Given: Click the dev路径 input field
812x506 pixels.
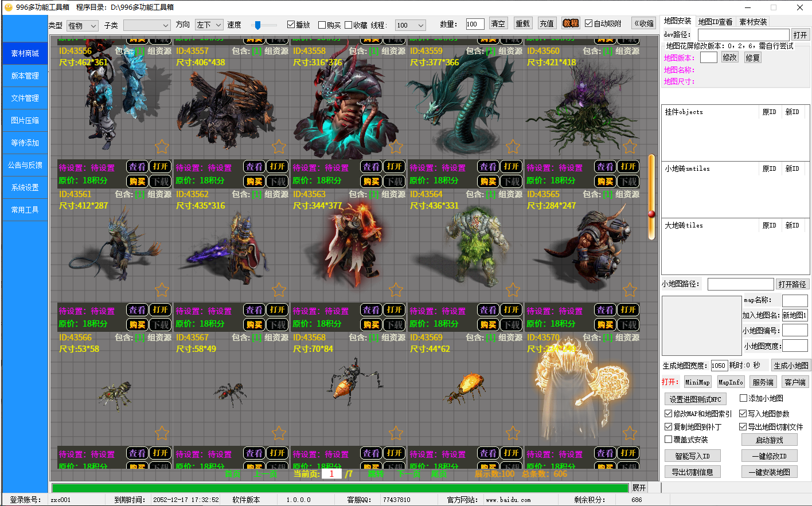Looking at the screenshot, I should [x=743, y=35].
